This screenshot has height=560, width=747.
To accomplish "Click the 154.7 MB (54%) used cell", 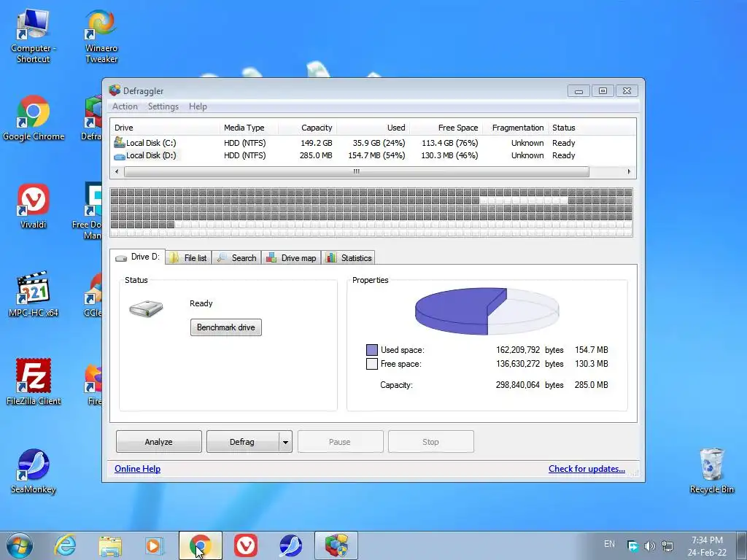I will 376,155.
